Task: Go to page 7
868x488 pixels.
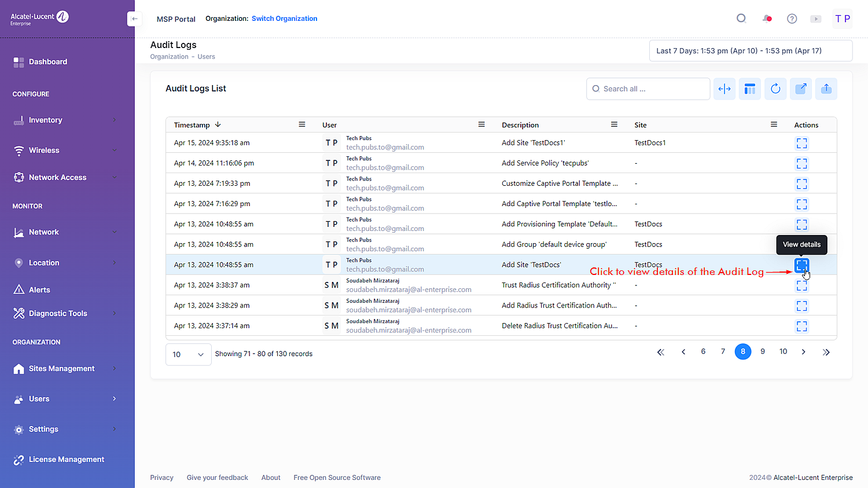Action: 723,351
